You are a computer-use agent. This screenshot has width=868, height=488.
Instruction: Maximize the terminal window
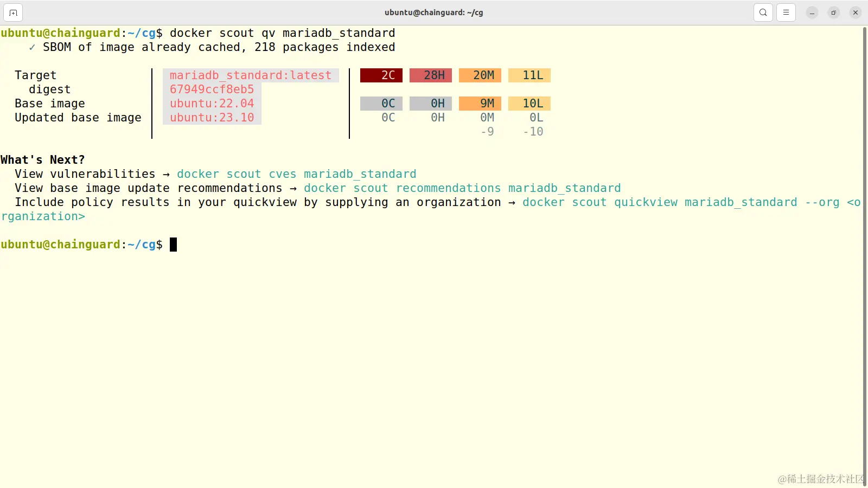(x=834, y=12)
